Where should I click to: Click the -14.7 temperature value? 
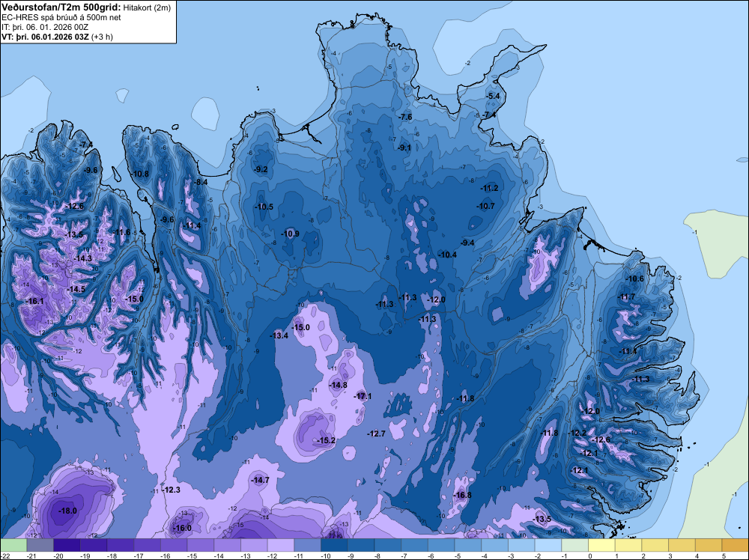click(x=261, y=480)
